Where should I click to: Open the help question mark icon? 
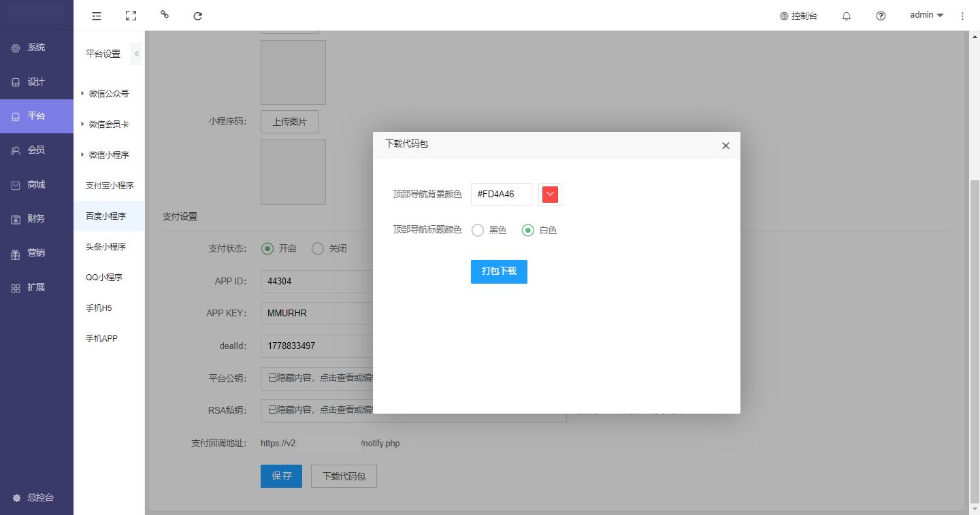point(881,16)
